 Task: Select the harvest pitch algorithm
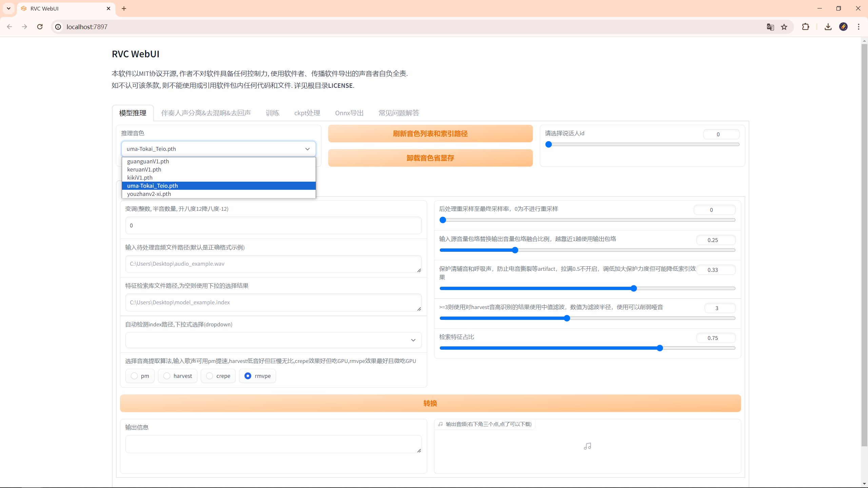click(x=167, y=376)
